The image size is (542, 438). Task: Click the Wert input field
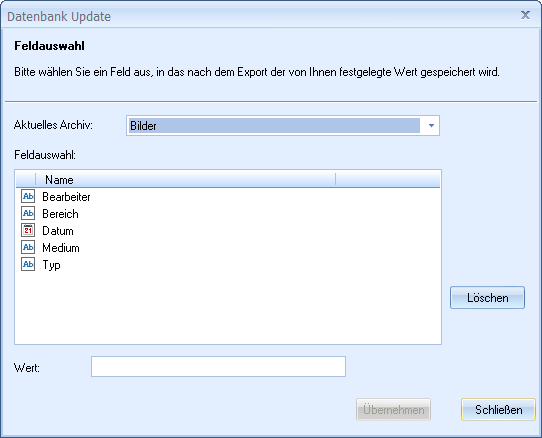[x=218, y=366]
